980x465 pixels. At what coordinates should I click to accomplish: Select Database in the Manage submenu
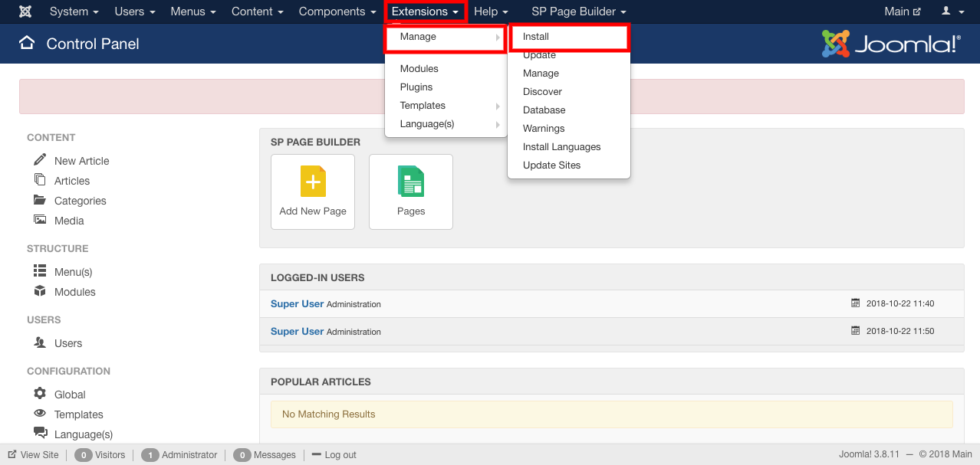click(x=569, y=110)
